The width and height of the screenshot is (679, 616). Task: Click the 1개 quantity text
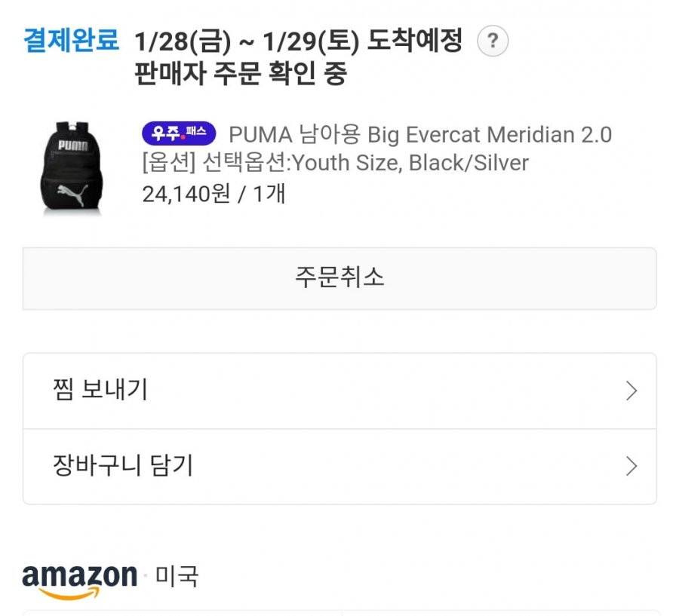click(x=269, y=194)
